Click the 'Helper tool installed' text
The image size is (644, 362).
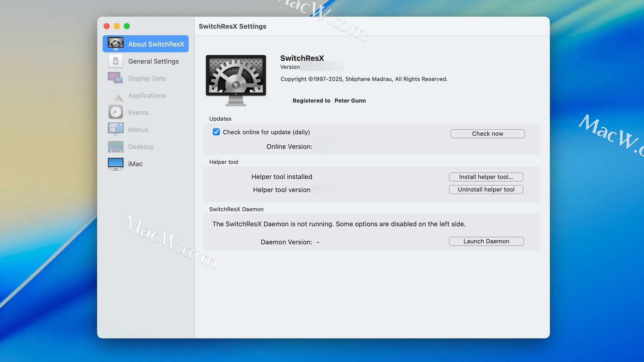(282, 177)
